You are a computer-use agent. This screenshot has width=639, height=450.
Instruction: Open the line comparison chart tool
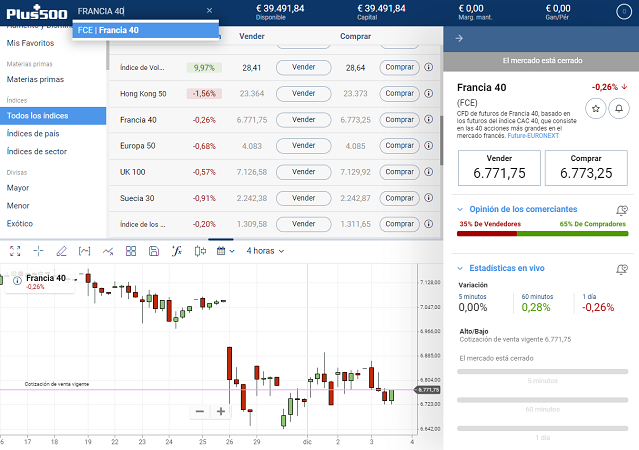(x=108, y=251)
